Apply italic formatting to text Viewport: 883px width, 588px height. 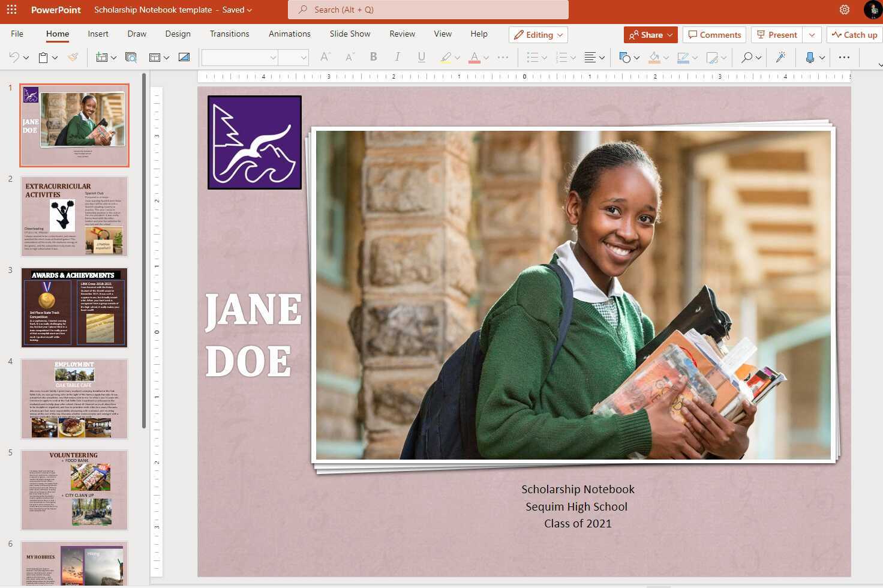click(x=397, y=57)
